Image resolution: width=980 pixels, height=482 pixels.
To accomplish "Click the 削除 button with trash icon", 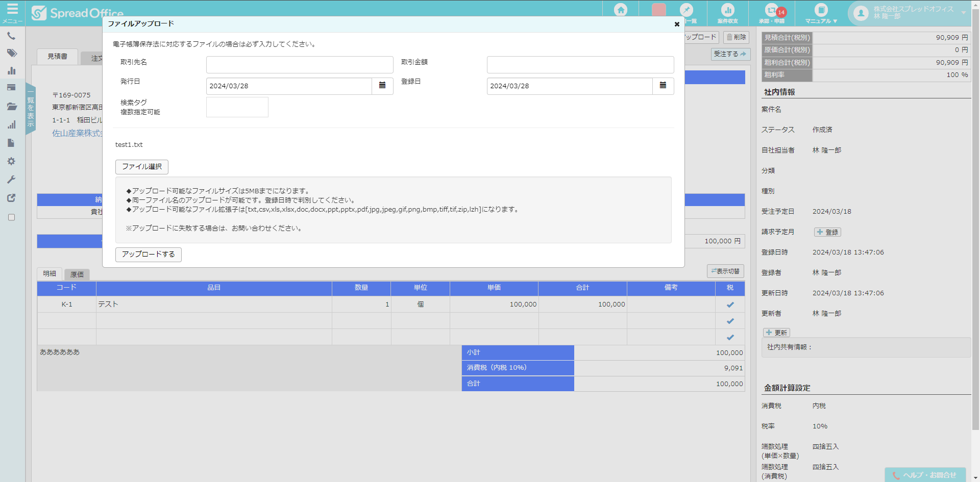I will click(737, 37).
